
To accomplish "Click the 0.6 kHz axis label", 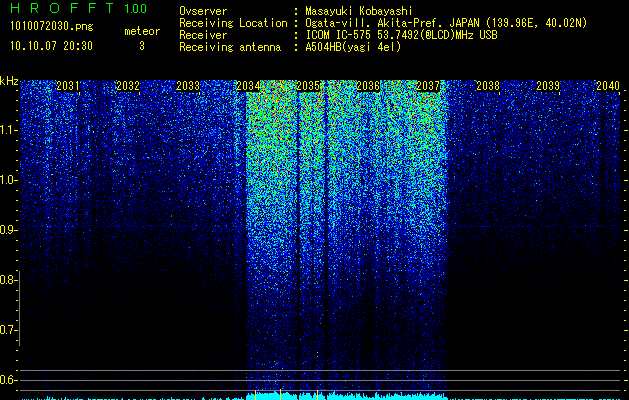I will pos(8,380).
